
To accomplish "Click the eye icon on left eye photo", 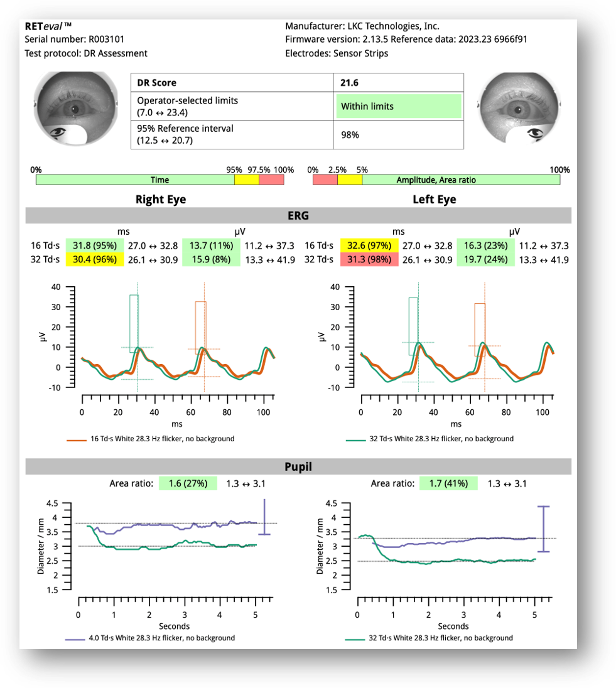I will (x=535, y=132).
